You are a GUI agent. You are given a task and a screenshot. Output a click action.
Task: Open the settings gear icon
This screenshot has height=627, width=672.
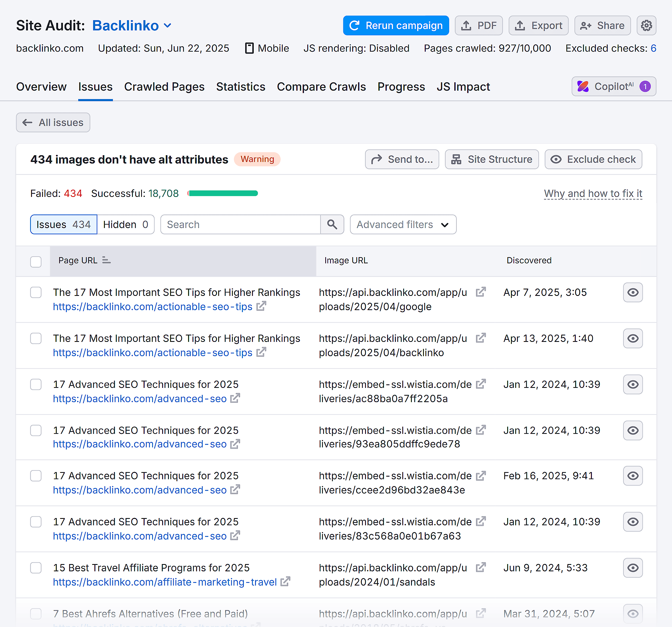point(646,25)
